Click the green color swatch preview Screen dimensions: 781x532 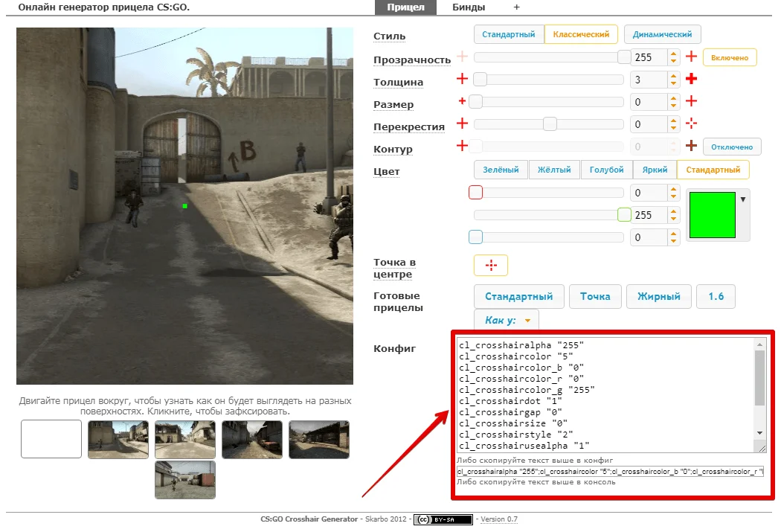(x=713, y=215)
